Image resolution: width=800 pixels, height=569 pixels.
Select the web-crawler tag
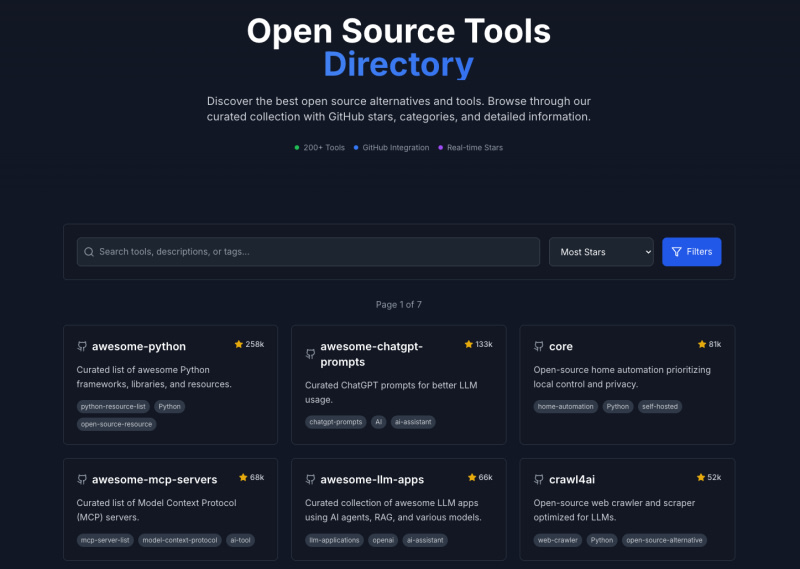pyautogui.click(x=557, y=540)
